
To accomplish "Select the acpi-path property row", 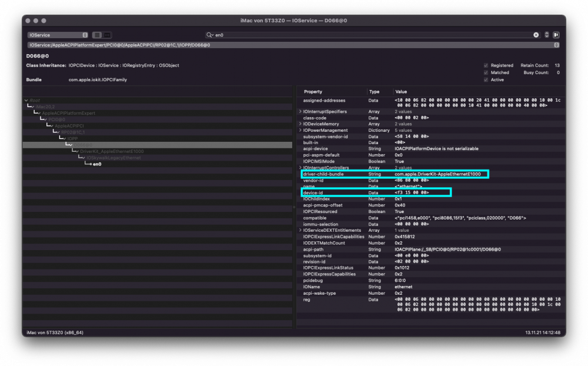I will 431,249.
